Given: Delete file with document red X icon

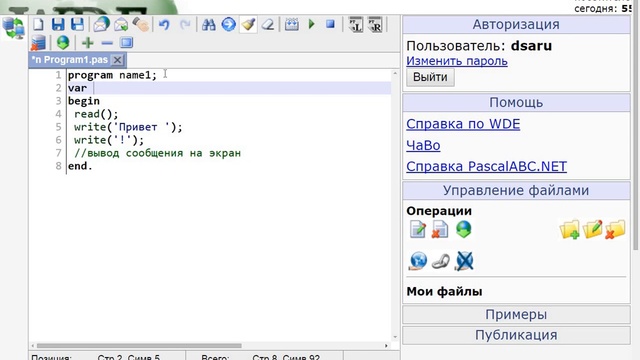Looking at the screenshot, I should 440,229.
